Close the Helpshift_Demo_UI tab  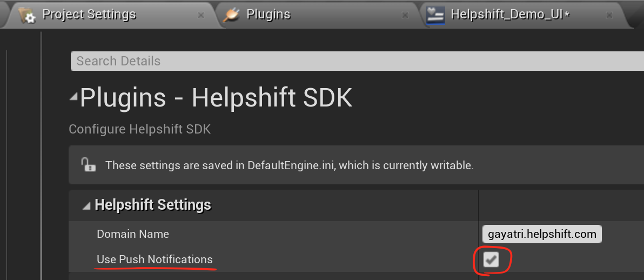(x=609, y=15)
